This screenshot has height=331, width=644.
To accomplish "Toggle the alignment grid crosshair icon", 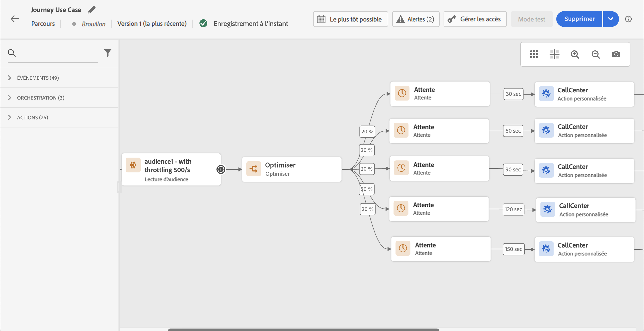I will click(554, 54).
